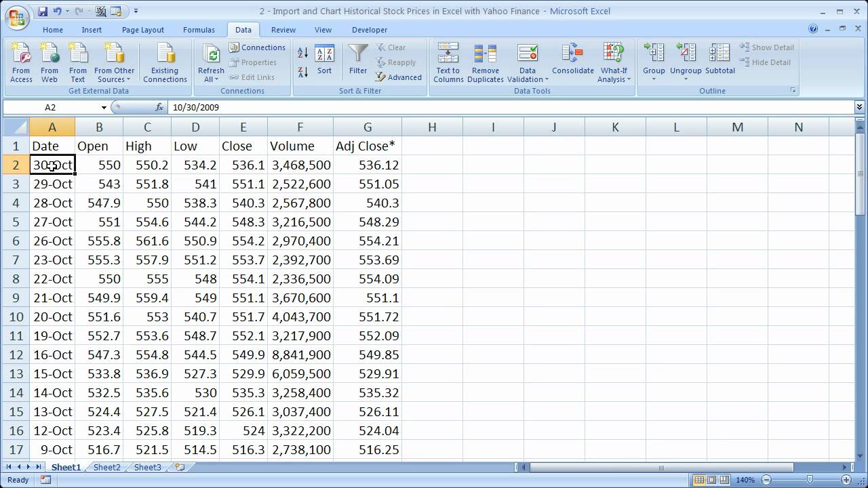Switch to Page Layout view in status bar
This screenshot has width=868, height=488.
point(712,480)
